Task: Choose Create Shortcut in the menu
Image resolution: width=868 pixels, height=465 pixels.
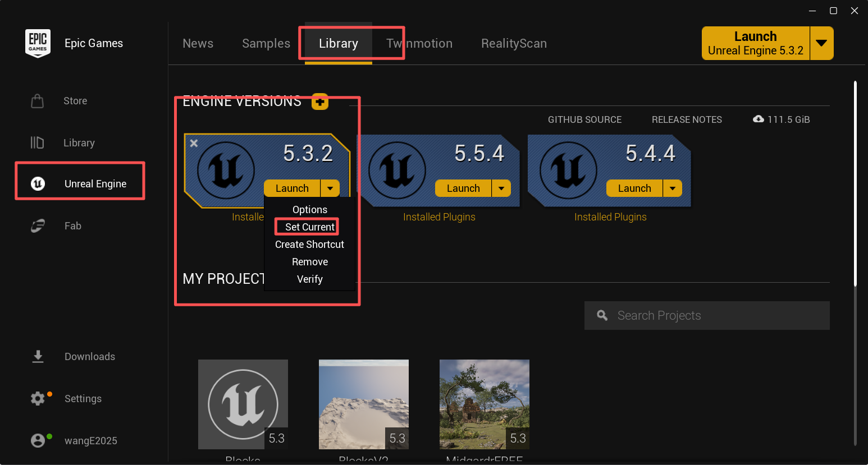Action: point(310,245)
